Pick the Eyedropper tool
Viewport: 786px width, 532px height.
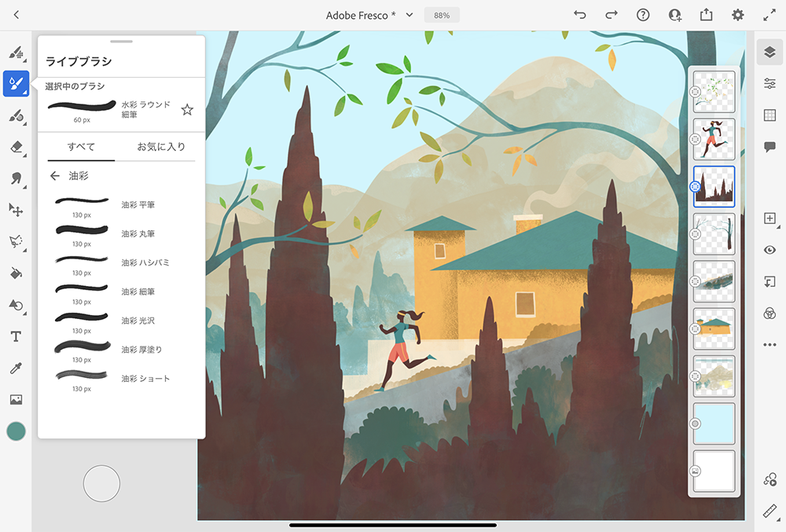pos(16,368)
